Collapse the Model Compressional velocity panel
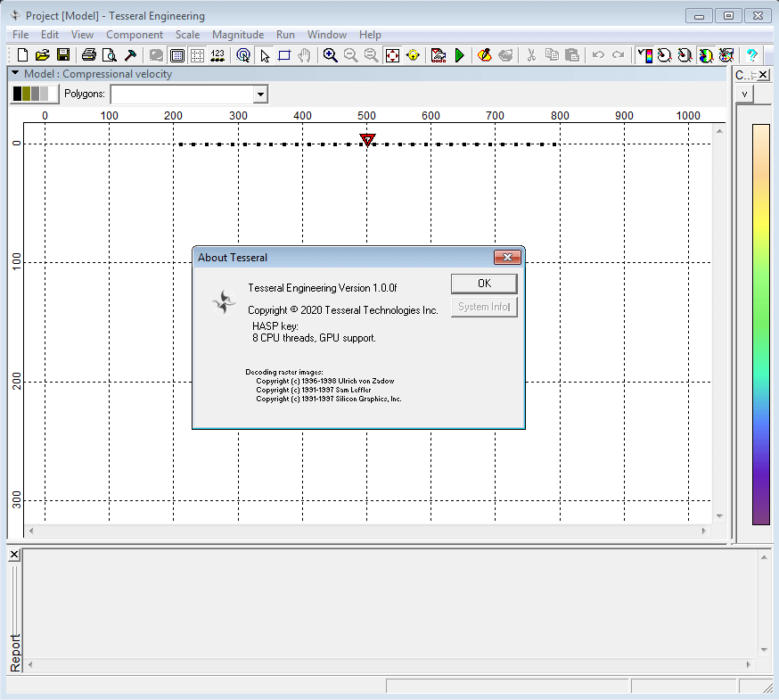The width and height of the screenshot is (779, 700). pyautogui.click(x=15, y=74)
